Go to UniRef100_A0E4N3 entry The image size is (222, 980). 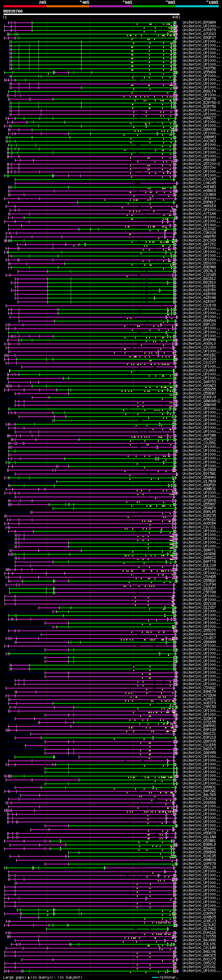click(x=199, y=187)
